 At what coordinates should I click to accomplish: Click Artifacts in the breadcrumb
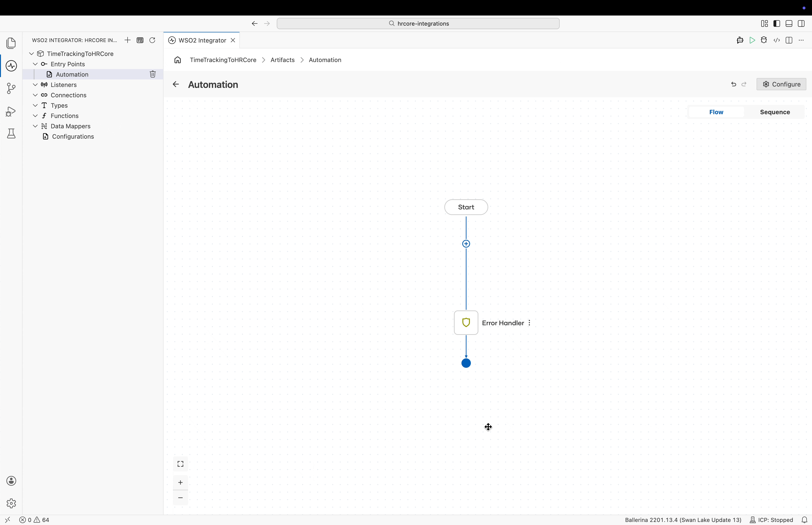pos(282,60)
